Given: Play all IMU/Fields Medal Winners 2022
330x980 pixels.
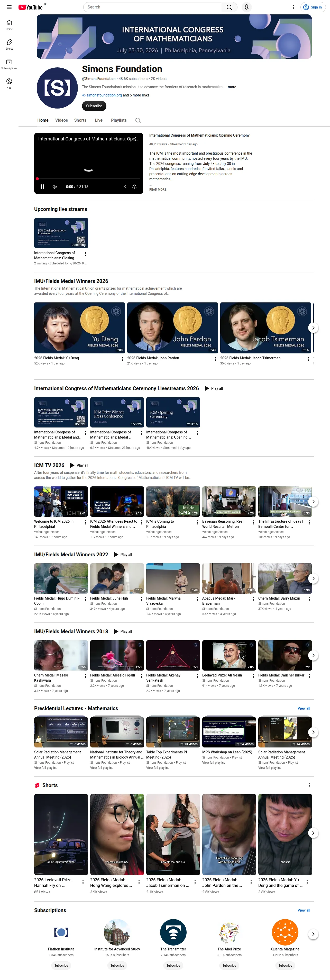Looking at the screenshot, I should point(123,555).
